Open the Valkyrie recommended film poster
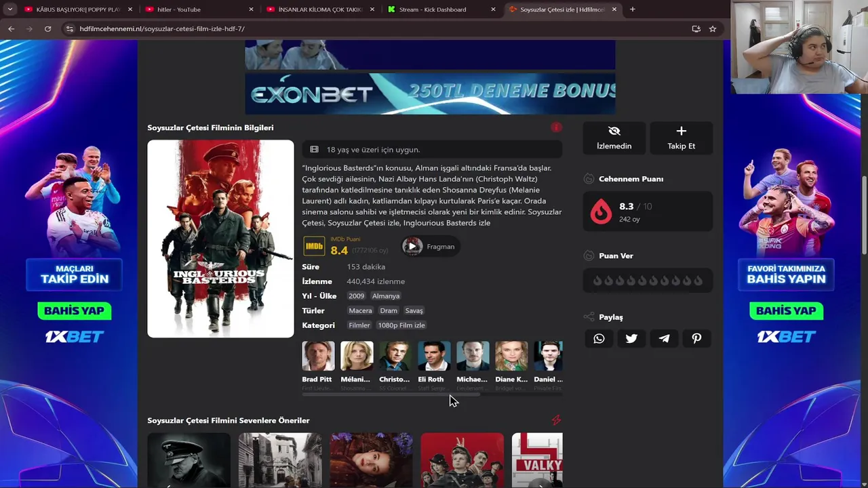The width and height of the screenshot is (868, 488). coord(537,460)
